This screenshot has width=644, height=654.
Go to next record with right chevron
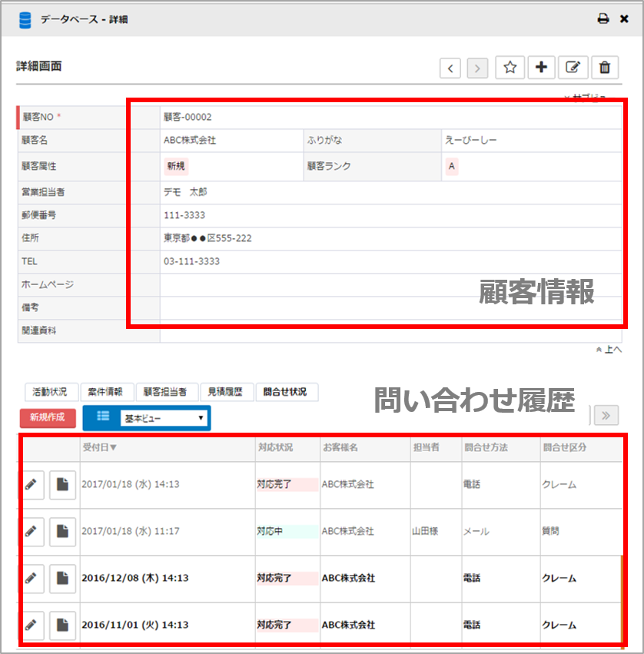478,68
